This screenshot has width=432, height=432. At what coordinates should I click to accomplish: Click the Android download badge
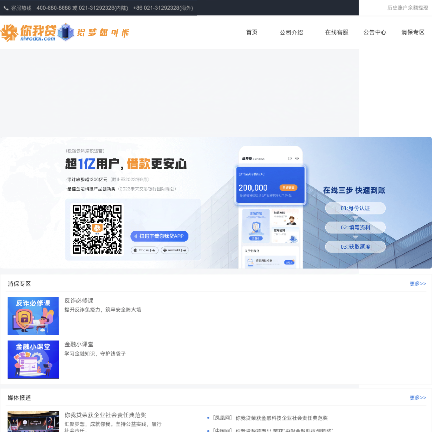point(175,250)
